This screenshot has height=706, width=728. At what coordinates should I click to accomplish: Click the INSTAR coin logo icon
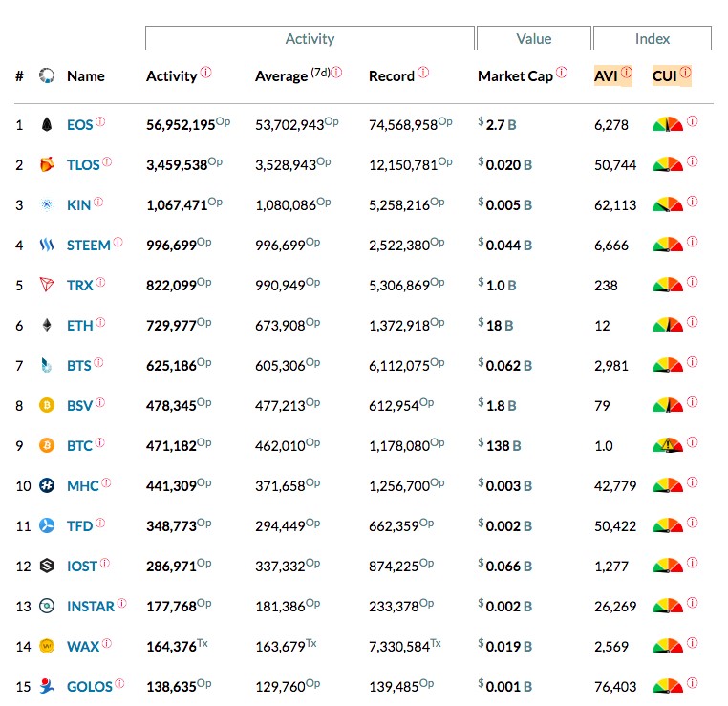[x=47, y=606]
